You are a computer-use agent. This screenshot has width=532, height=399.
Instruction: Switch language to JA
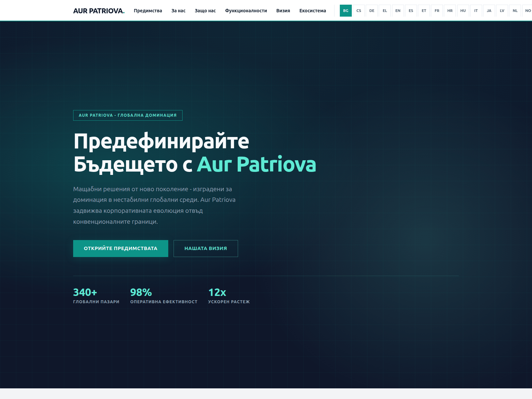489,11
